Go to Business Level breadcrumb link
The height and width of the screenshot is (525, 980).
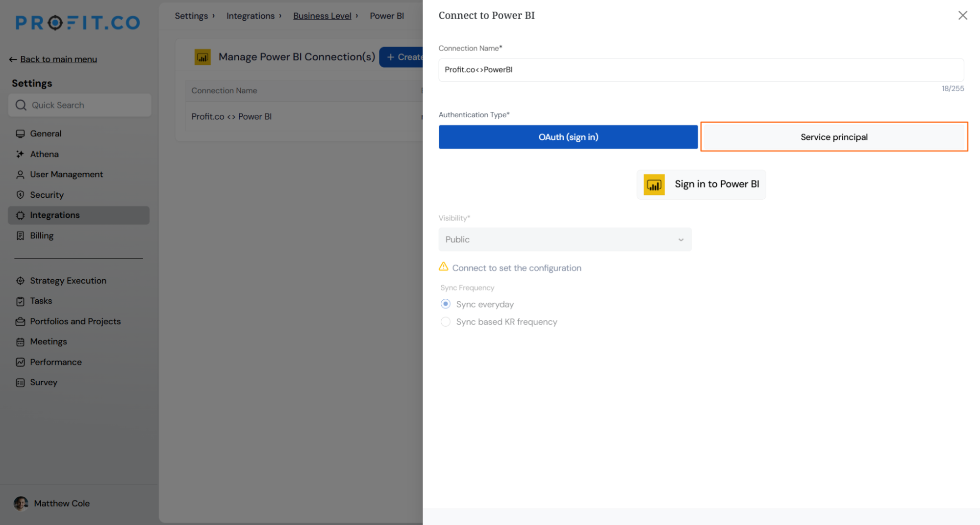pos(322,16)
